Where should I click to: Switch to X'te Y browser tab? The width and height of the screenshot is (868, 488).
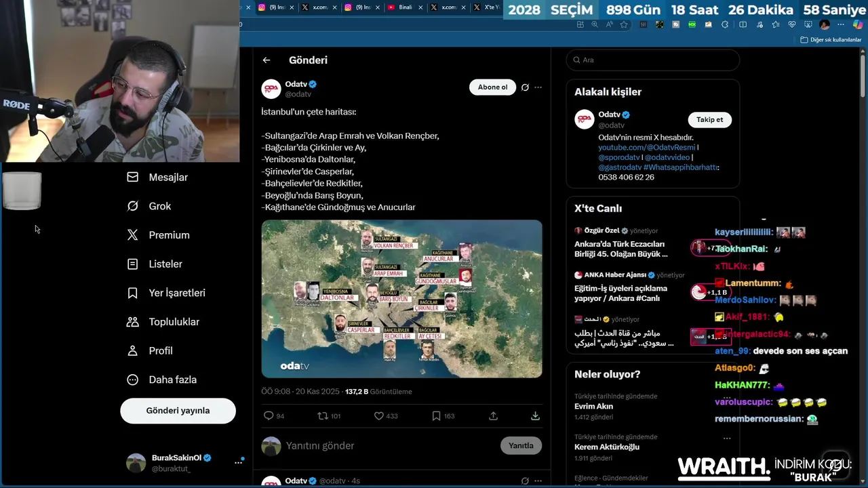pyautogui.click(x=486, y=7)
